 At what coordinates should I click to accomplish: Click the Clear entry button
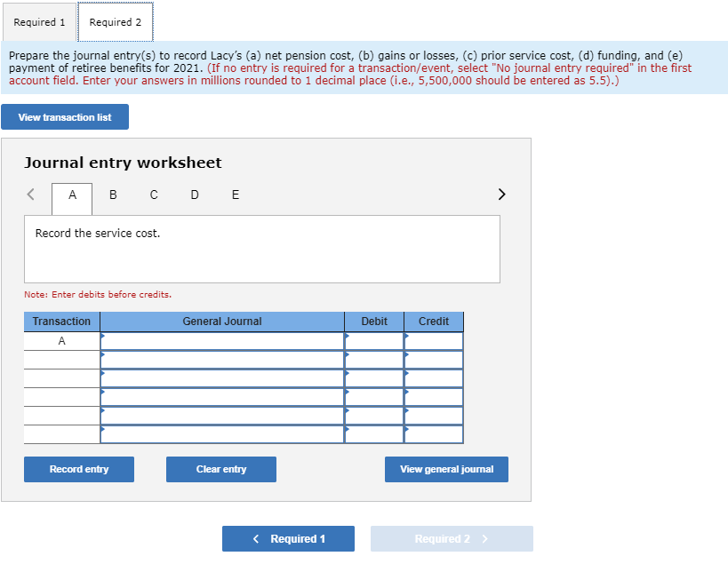click(x=221, y=469)
